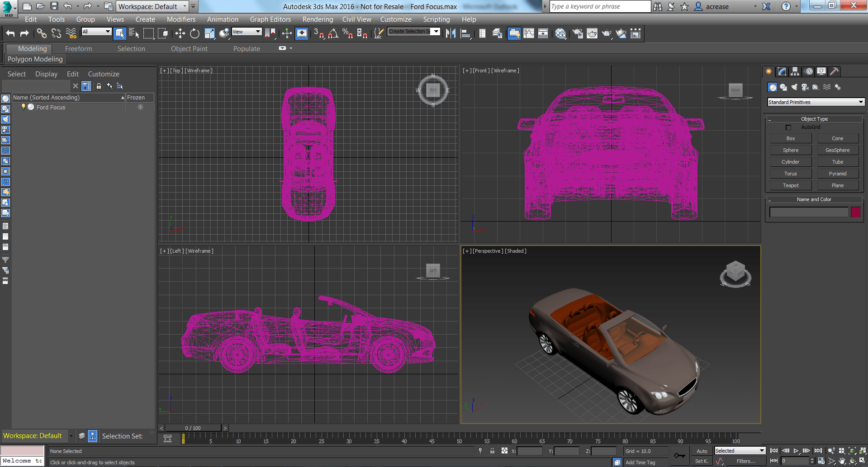The image size is (868, 467).
Task: Click the Sphere primitive button
Action: (790, 150)
